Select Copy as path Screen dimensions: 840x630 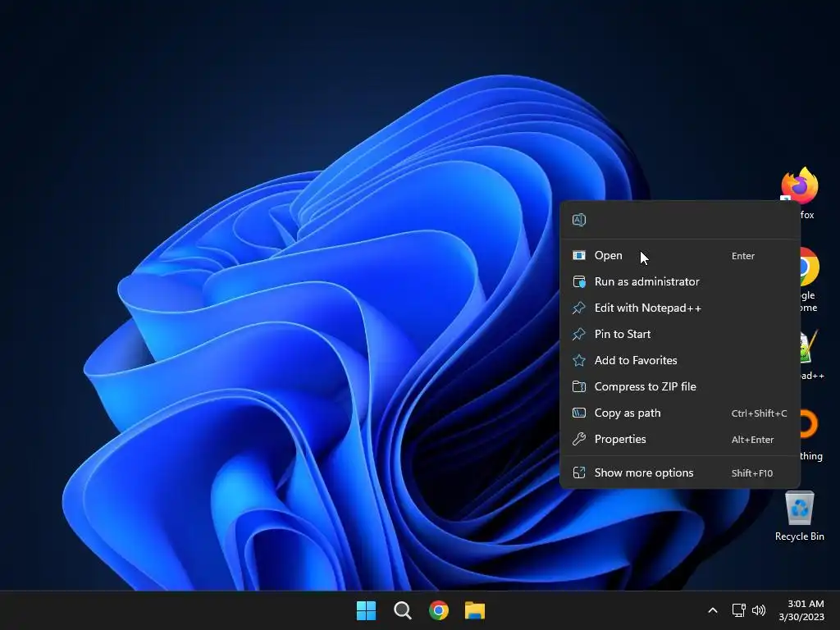click(680, 413)
